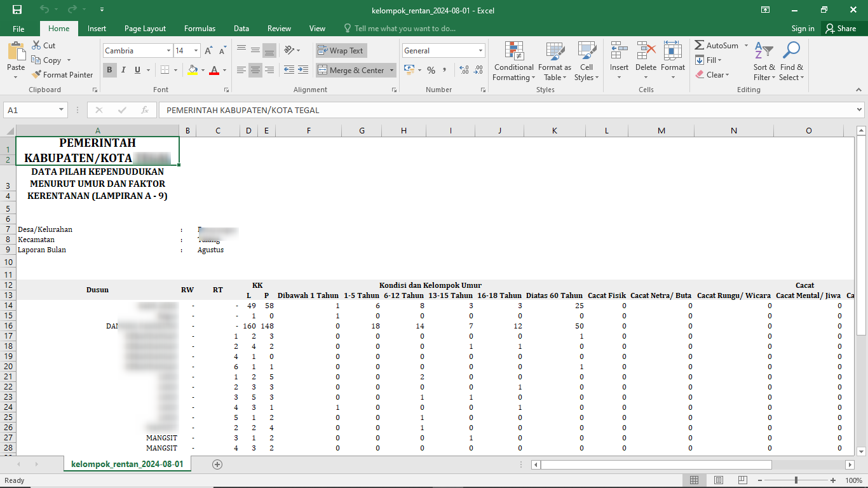
Task: Switch to the Formulas tab
Action: [x=200, y=29]
